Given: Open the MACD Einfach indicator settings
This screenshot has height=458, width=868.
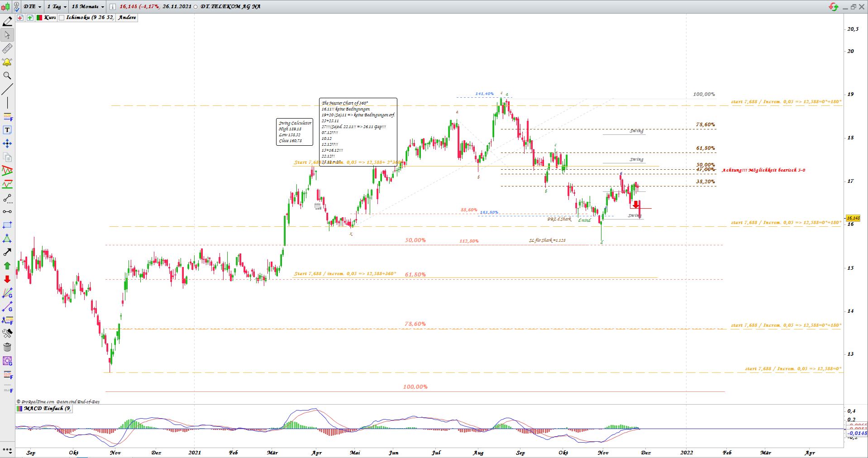Looking at the screenshot, I should point(47,409).
